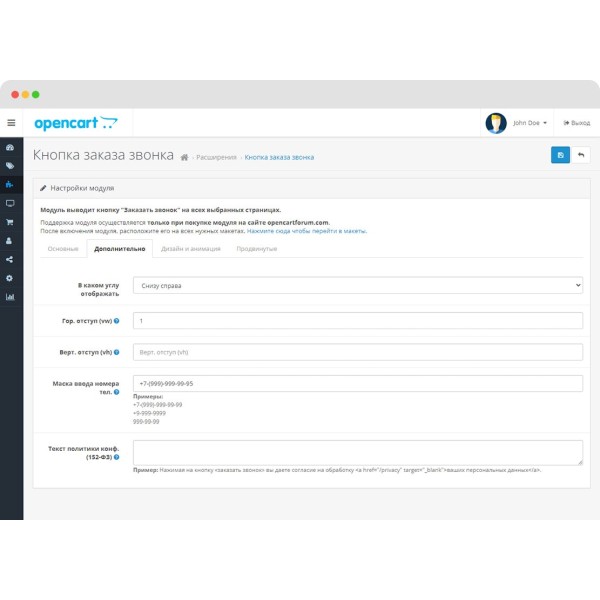Click the blue Save button
Screen dimensions: 600x600
[x=560, y=155]
